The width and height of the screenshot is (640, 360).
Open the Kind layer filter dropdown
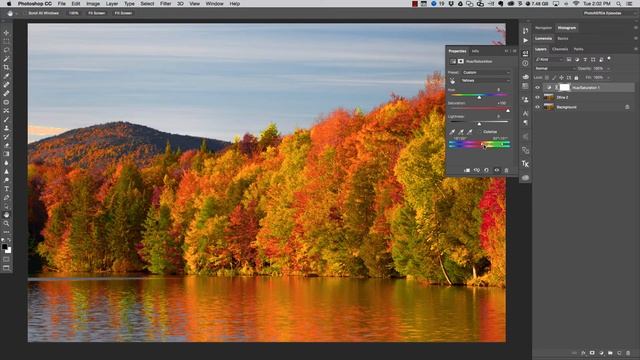tap(549, 60)
